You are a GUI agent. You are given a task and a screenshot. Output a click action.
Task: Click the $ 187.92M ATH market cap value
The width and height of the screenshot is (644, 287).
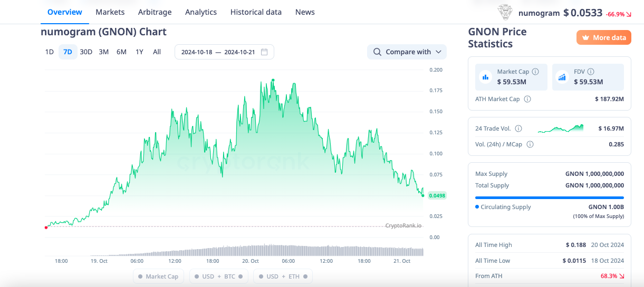pyautogui.click(x=609, y=99)
